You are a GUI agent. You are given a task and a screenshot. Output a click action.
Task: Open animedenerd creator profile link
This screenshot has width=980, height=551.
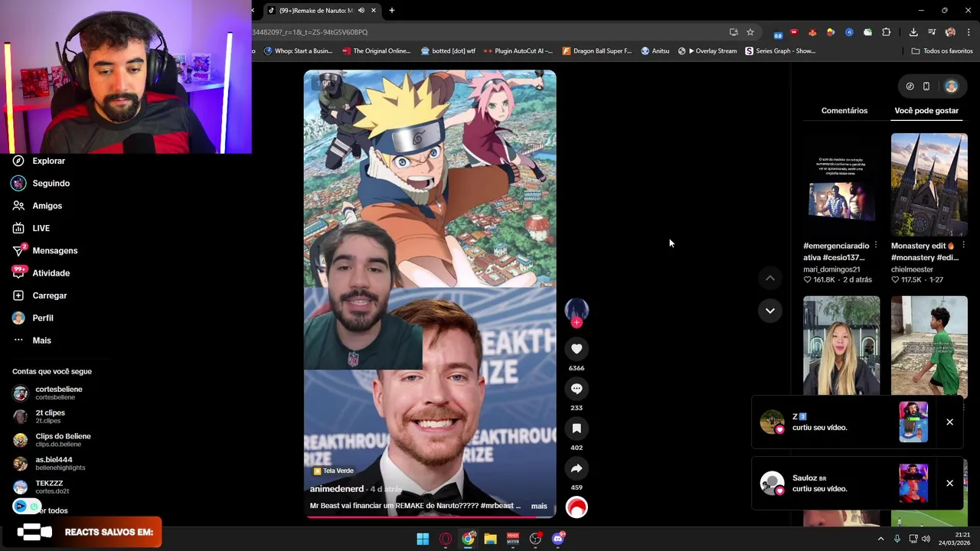point(337,489)
